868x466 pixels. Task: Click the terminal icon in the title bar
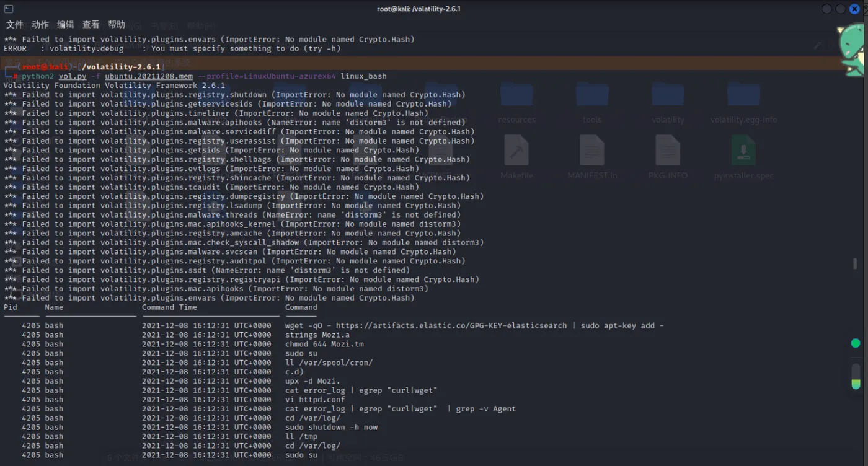[x=9, y=9]
